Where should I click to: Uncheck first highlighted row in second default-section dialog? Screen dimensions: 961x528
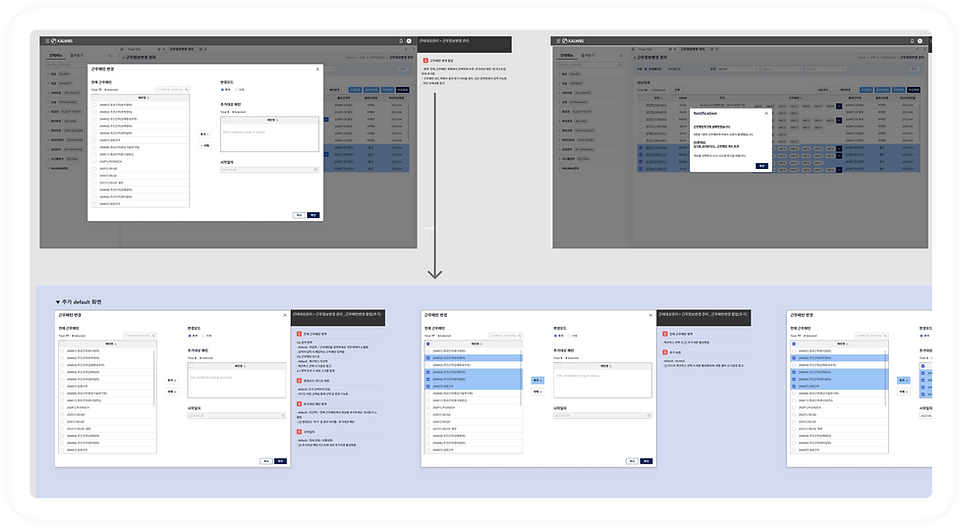pyautogui.click(x=428, y=358)
